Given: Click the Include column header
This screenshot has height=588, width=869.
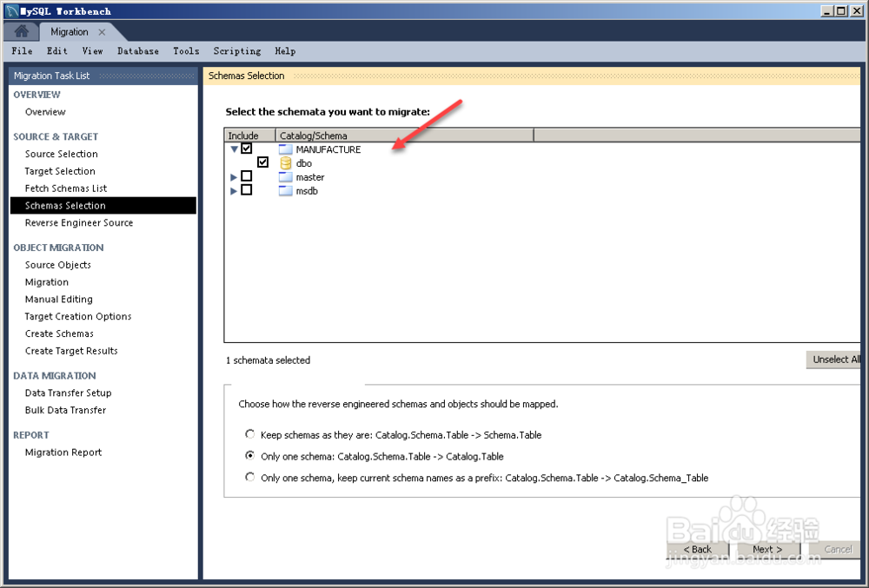Looking at the screenshot, I should click(x=250, y=135).
